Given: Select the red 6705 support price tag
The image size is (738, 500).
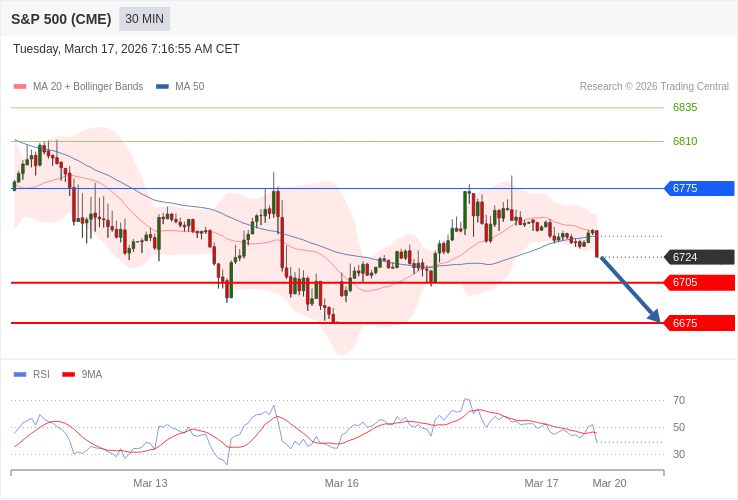Looking at the screenshot, I should tap(699, 282).
